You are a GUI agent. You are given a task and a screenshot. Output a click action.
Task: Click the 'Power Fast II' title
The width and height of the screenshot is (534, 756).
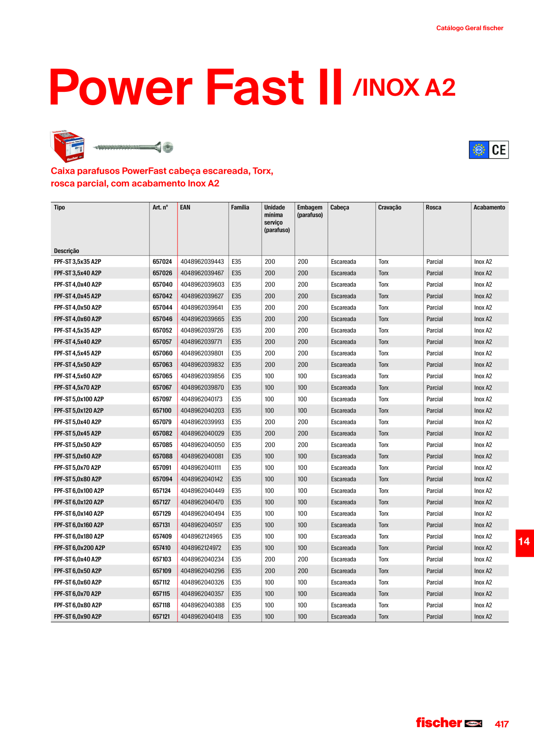click(196, 87)
